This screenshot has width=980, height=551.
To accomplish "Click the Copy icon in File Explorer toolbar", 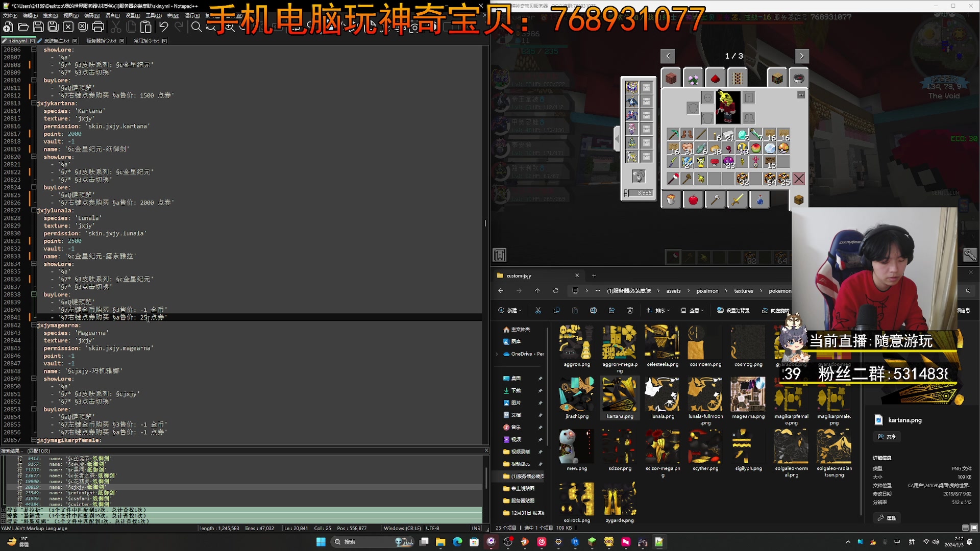I will coord(556,310).
